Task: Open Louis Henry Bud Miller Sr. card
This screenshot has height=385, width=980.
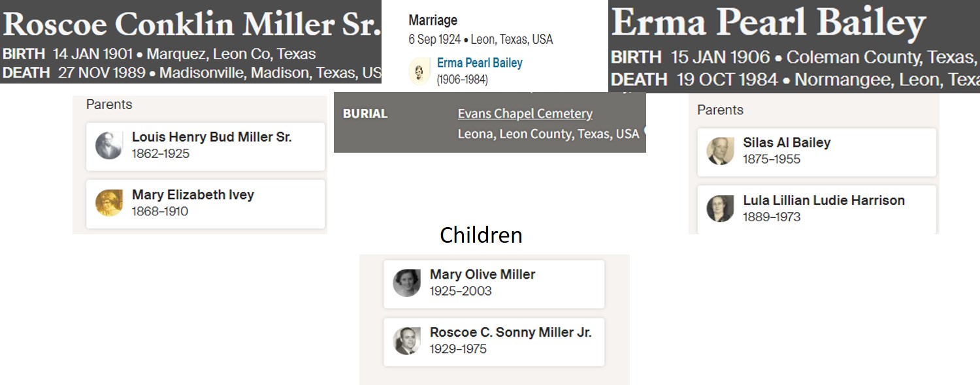Action: (206, 147)
